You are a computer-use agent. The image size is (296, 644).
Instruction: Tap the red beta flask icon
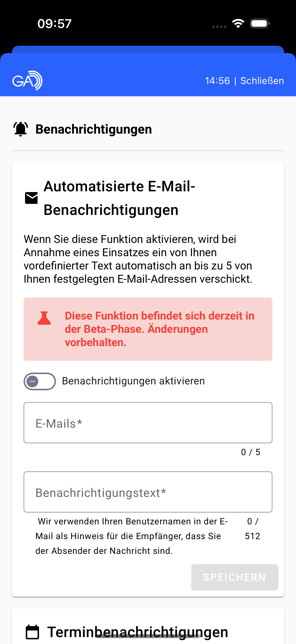pyautogui.click(x=44, y=318)
